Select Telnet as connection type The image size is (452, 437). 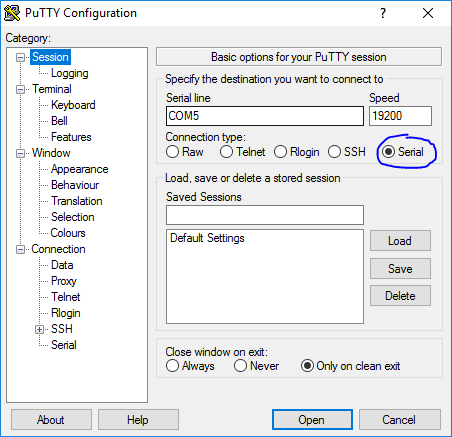(226, 152)
